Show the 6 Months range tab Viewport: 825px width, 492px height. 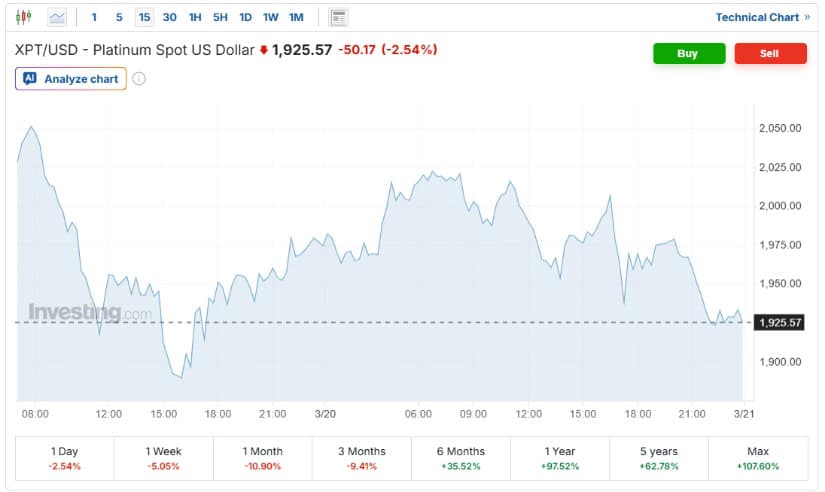pyautogui.click(x=461, y=458)
